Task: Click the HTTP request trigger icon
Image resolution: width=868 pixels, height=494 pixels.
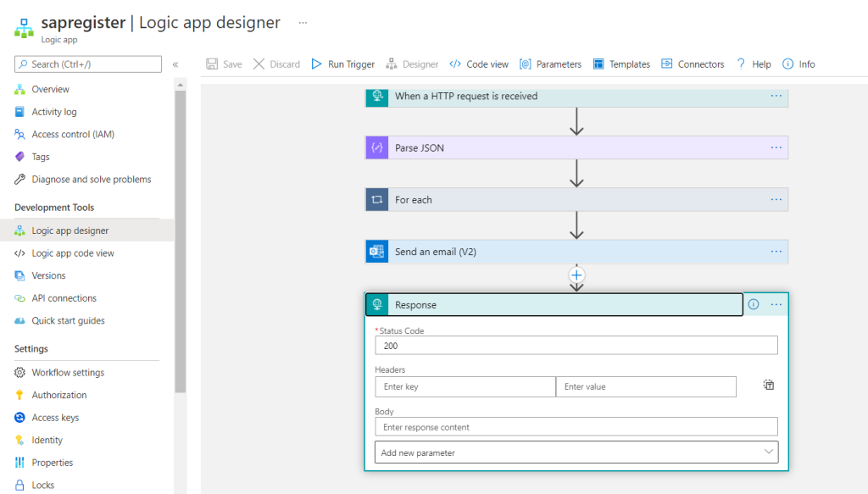Action: pyautogui.click(x=377, y=97)
